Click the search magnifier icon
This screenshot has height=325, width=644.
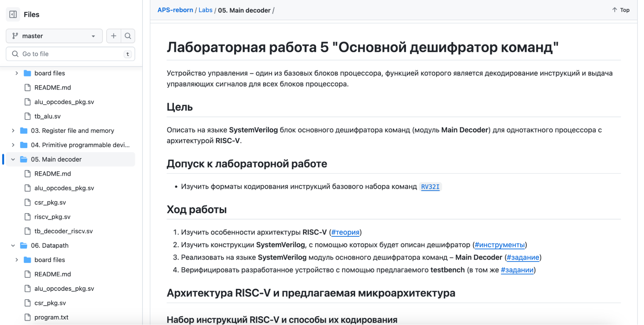[x=128, y=36]
